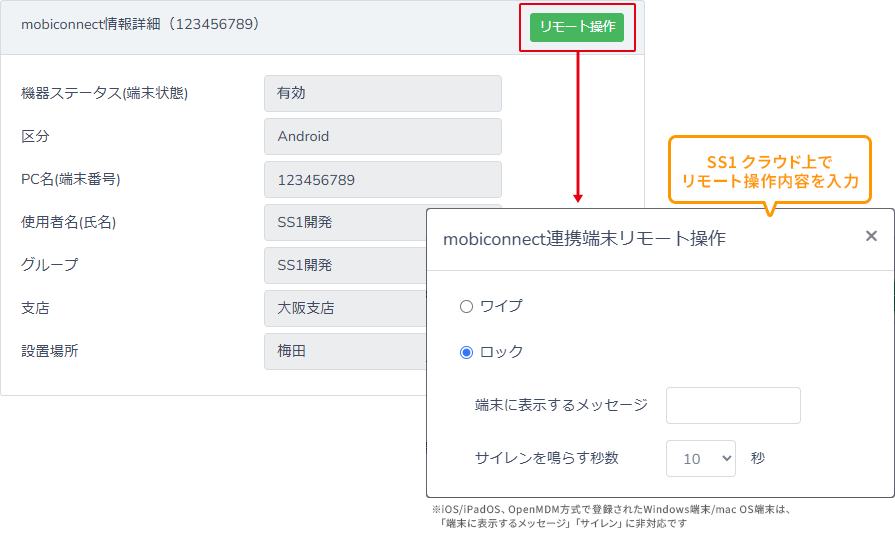The image size is (895, 537).
Task: Select the ワイプ radio button
Action: click(x=466, y=306)
